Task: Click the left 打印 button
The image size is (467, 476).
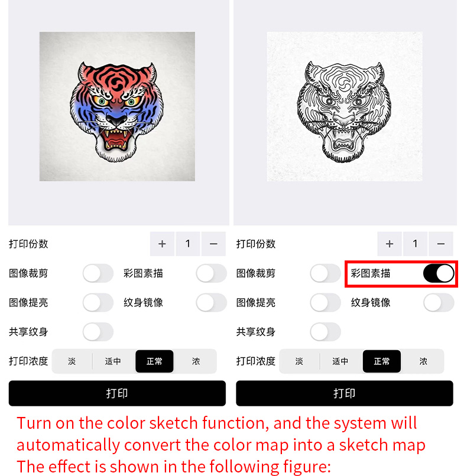Action: point(117,393)
